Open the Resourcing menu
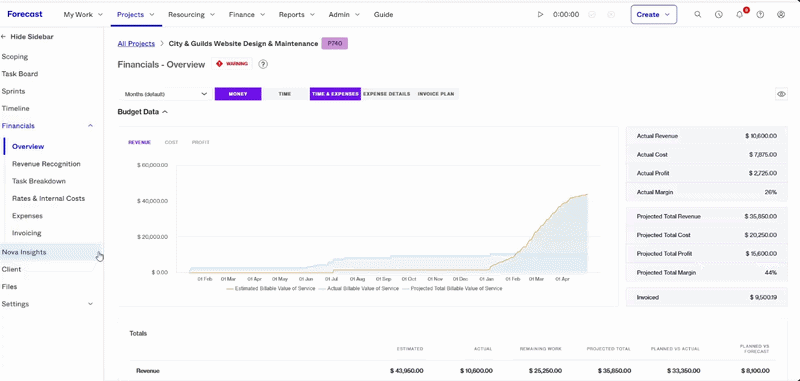Viewport: 800px width, 381px height. coord(191,15)
